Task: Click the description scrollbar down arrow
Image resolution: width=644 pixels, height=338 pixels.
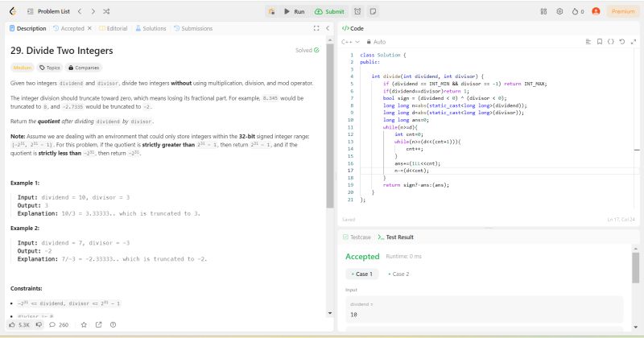Action: coord(330,313)
